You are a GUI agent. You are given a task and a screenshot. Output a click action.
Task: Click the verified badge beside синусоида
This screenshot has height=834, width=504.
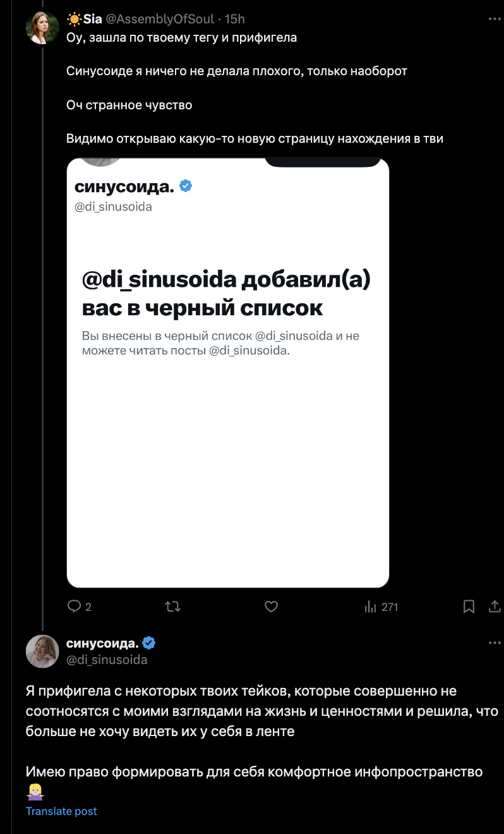149,644
